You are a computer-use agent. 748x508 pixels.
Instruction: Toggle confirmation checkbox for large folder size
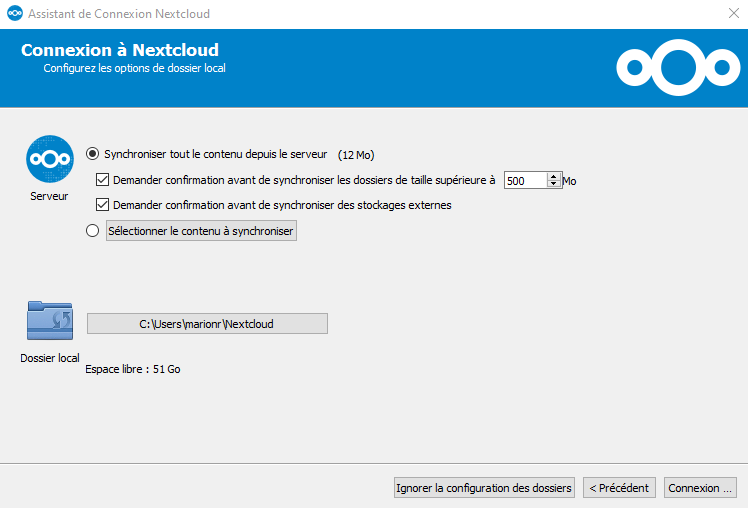[102, 180]
